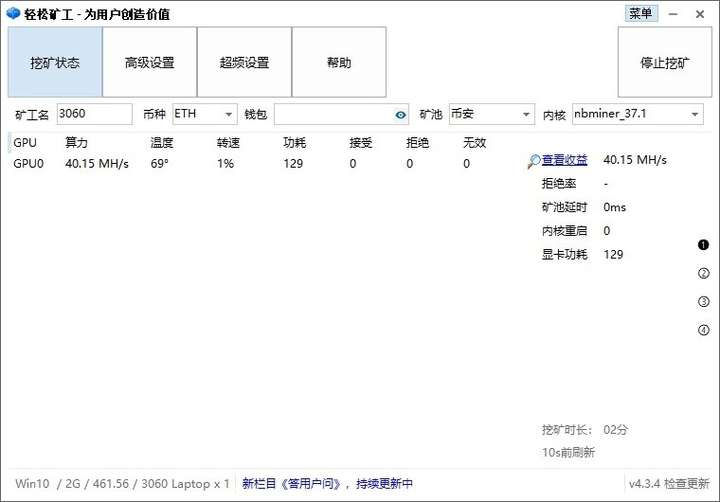Viewport: 720px width, 502px height.
Task: Open the 菜单 button in title bar
Action: 641,13
